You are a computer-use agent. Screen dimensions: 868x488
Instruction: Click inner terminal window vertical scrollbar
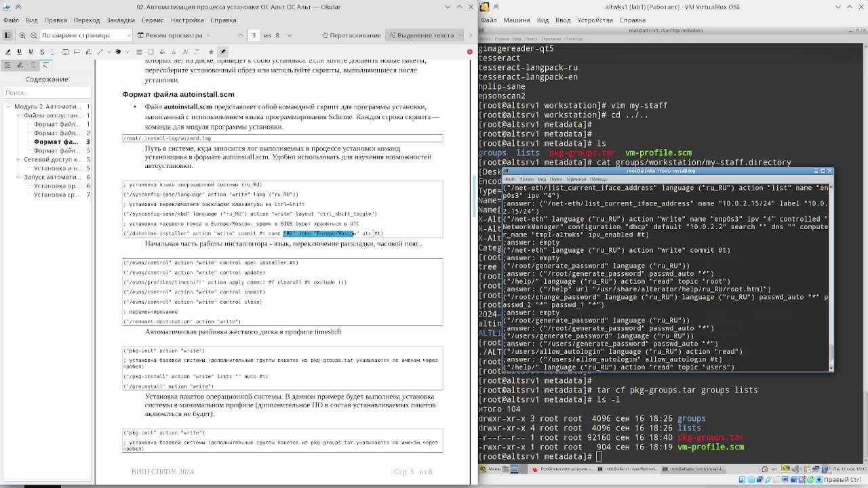point(831,276)
